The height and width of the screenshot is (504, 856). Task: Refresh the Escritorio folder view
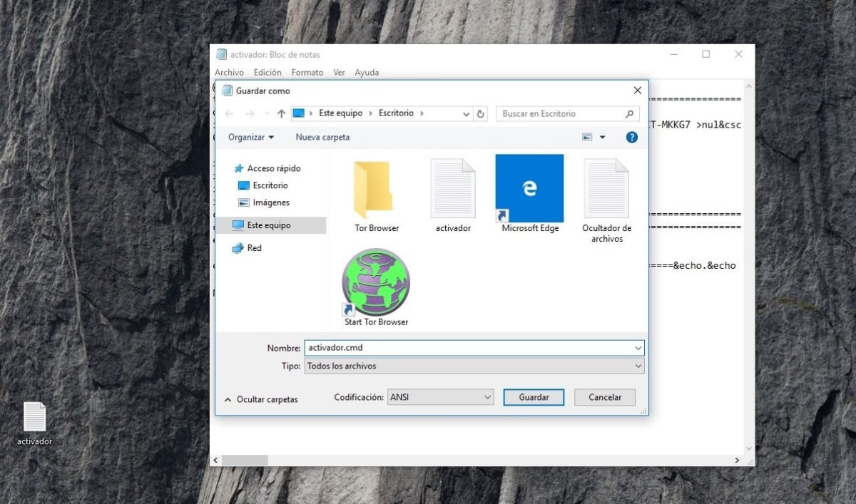(x=481, y=113)
